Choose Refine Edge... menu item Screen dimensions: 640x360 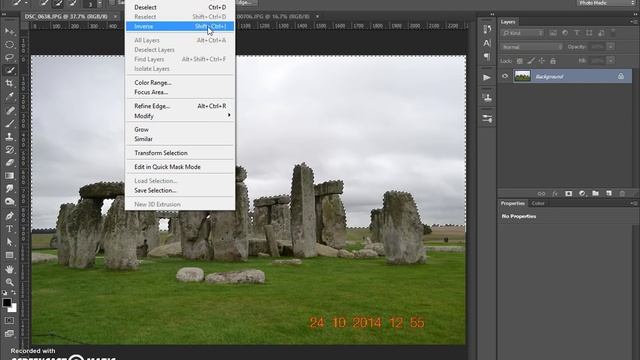[x=180, y=106]
